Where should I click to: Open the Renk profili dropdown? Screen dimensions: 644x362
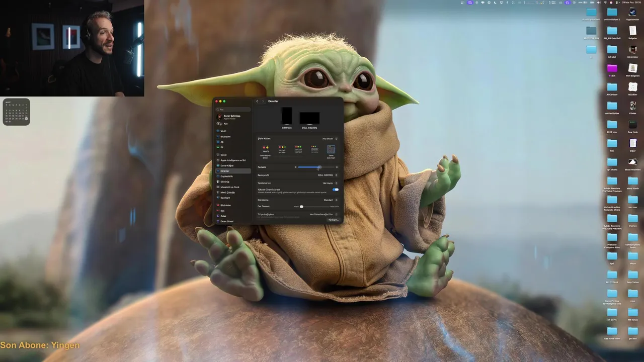tap(328, 175)
